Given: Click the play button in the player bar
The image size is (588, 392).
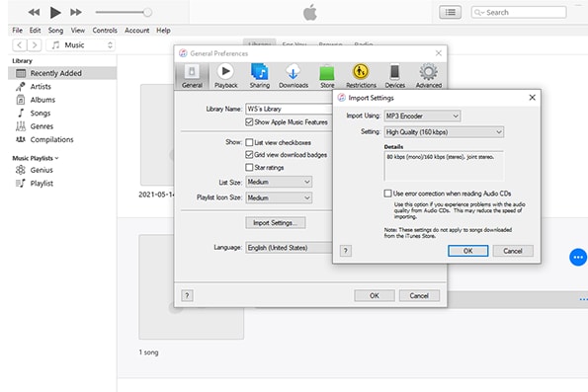Looking at the screenshot, I should coord(55,13).
